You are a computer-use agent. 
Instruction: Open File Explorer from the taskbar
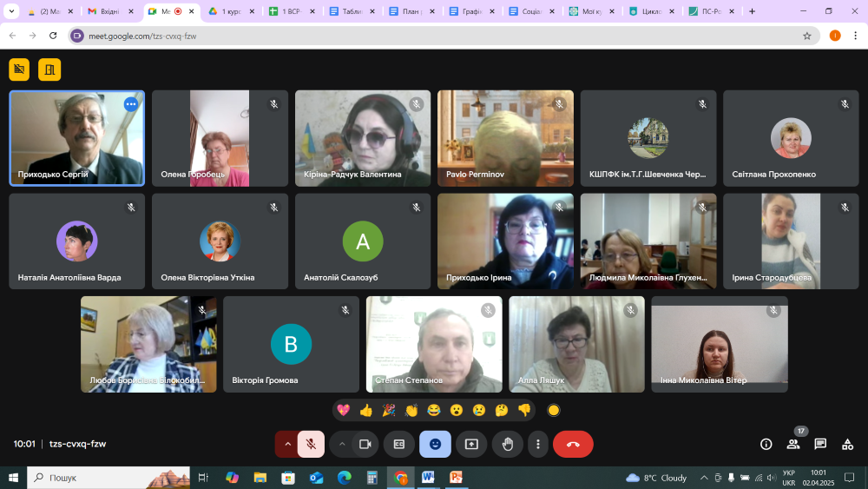pos(260,478)
